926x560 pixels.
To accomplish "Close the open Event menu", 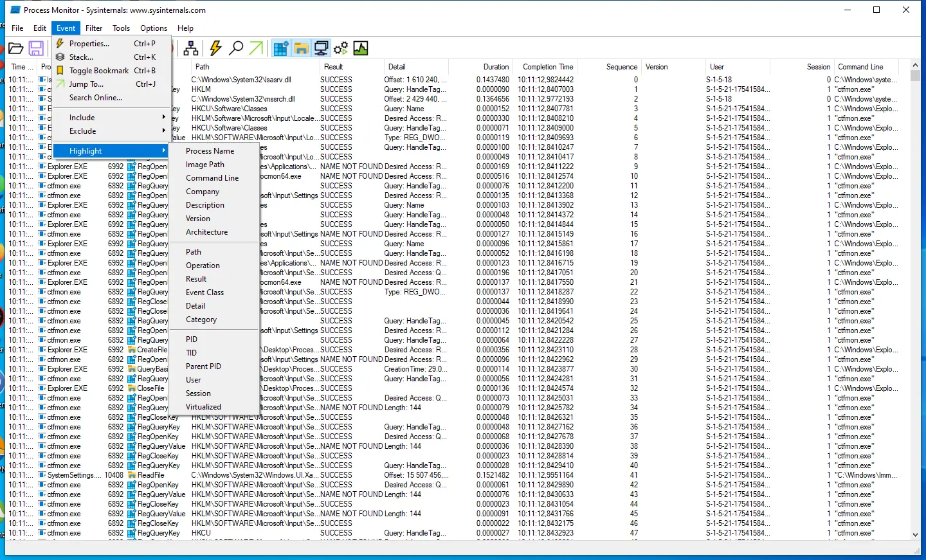I will click(x=66, y=28).
